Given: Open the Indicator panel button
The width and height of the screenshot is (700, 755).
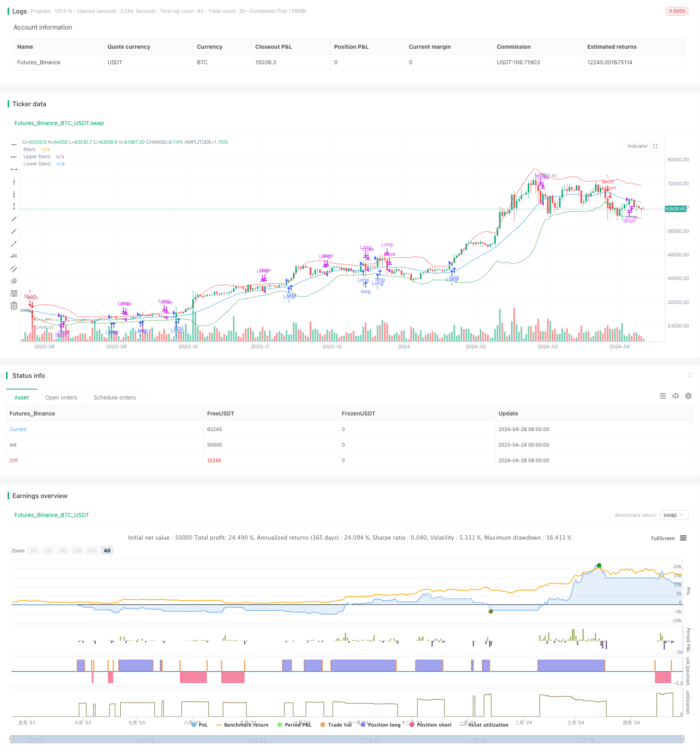Looking at the screenshot, I should tap(637, 146).
